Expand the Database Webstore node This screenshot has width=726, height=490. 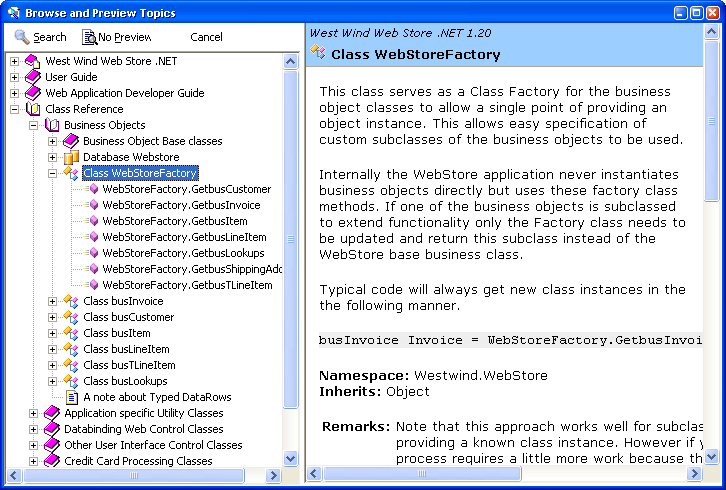[x=52, y=157]
